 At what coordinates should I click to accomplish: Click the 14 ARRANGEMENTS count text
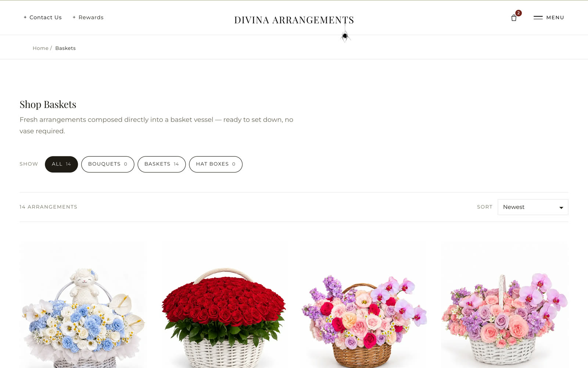pyautogui.click(x=49, y=207)
